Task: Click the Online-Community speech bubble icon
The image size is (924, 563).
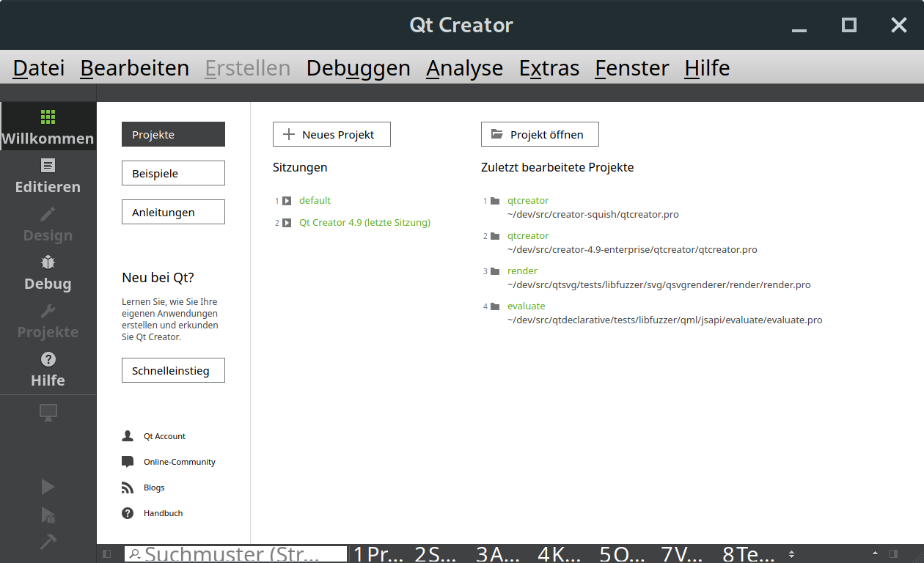Action: 128,462
